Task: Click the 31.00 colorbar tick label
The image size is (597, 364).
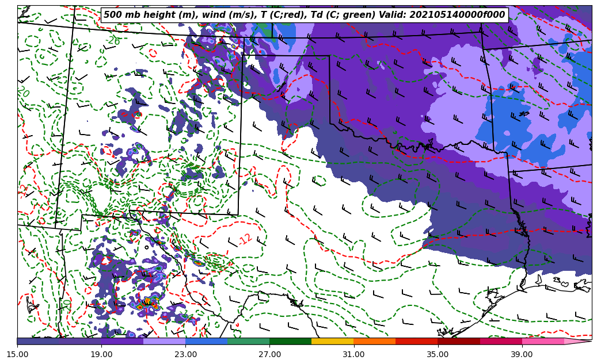Action: click(x=353, y=355)
